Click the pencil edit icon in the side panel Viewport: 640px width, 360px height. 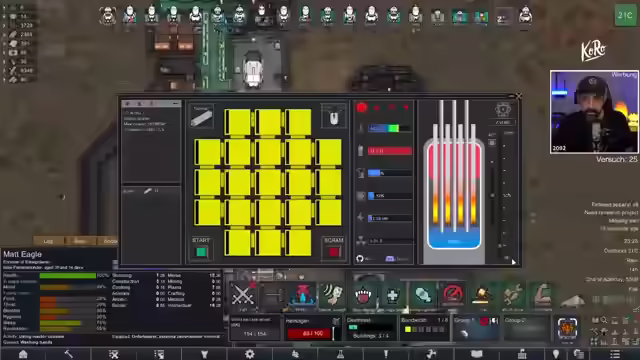point(148,191)
